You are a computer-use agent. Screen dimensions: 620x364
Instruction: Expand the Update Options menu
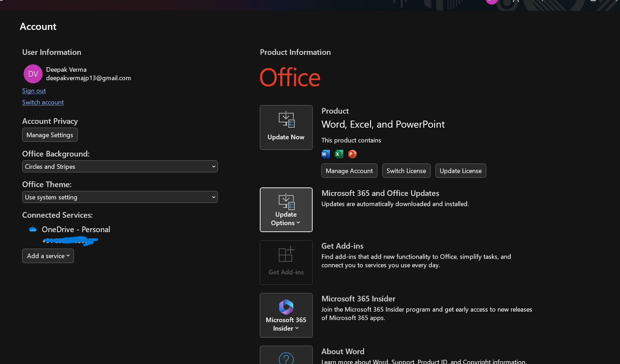(286, 218)
